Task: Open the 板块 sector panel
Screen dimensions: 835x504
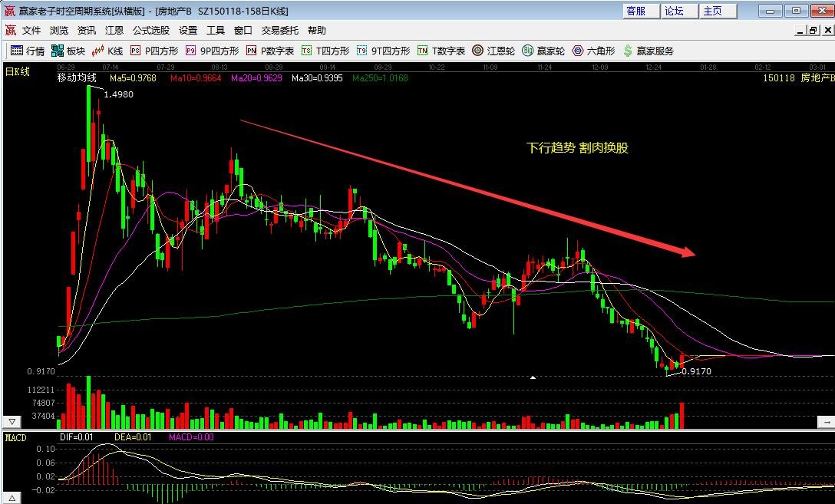Action: tap(68, 51)
